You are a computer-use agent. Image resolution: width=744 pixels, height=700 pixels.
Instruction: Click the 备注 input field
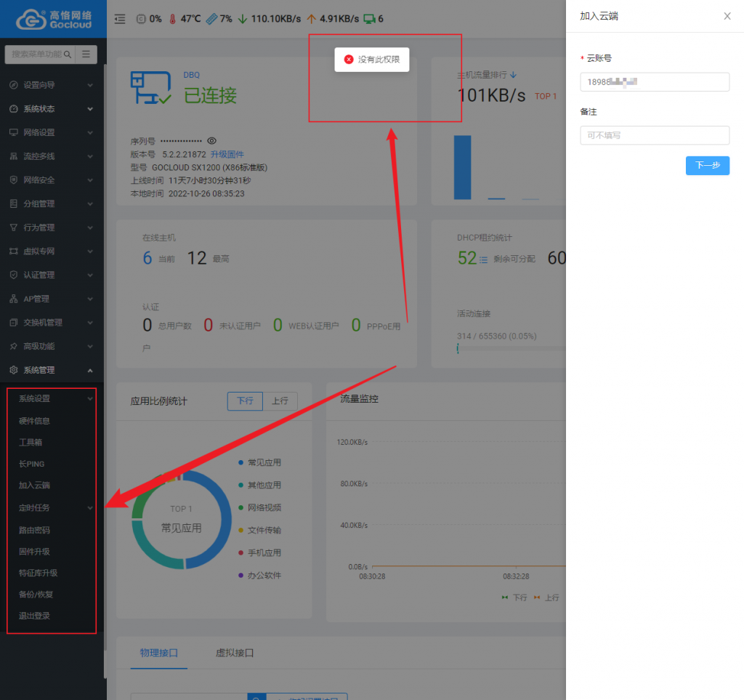point(654,135)
